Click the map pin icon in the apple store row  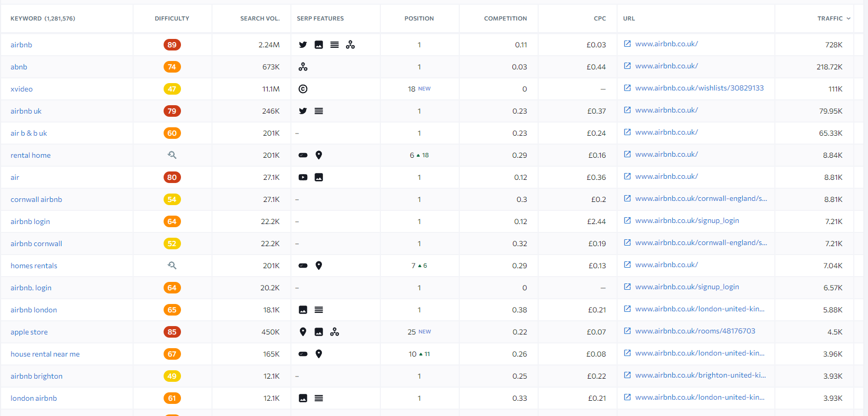tap(303, 332)
